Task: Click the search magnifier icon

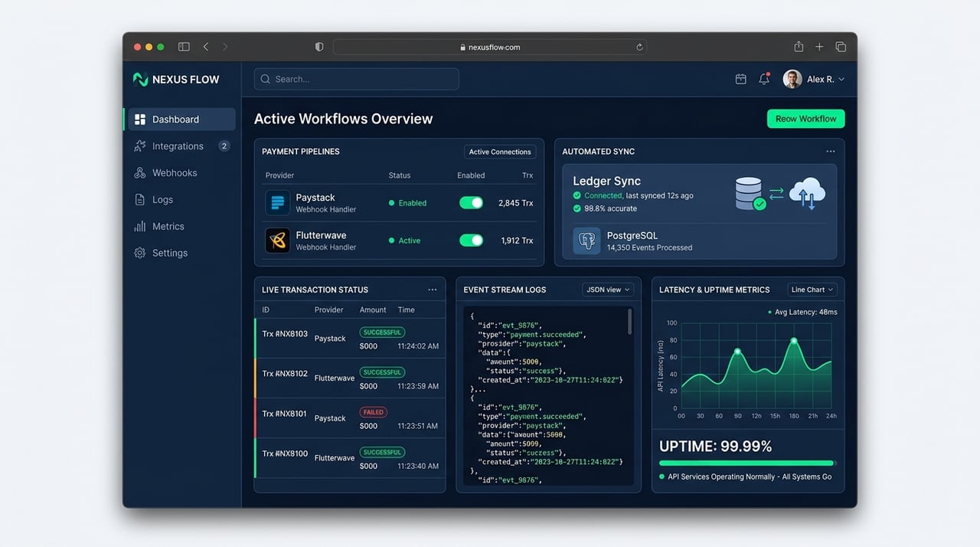Action: tap(266, 79)
